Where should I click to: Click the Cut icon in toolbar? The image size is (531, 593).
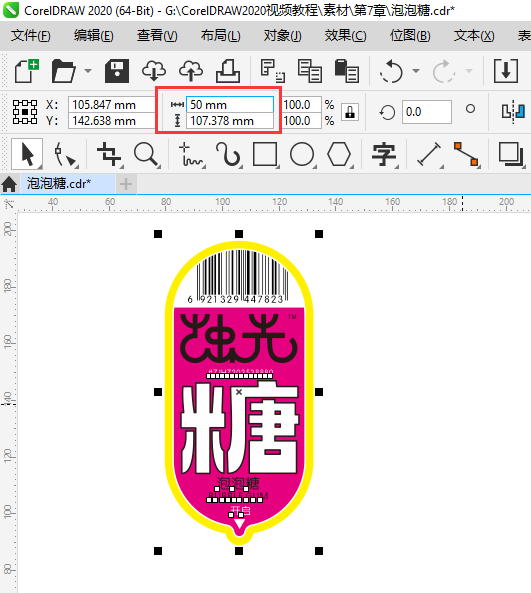pyautogui.click(x=273, y=71)
